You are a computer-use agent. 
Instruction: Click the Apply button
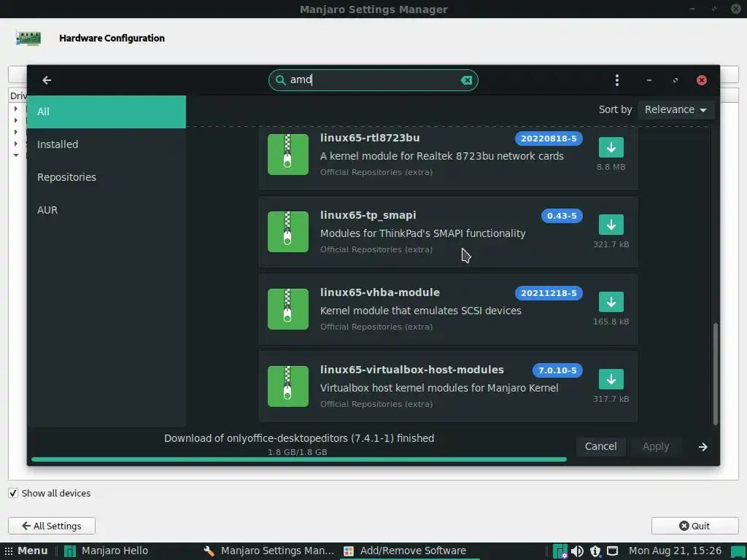point(656,447)
